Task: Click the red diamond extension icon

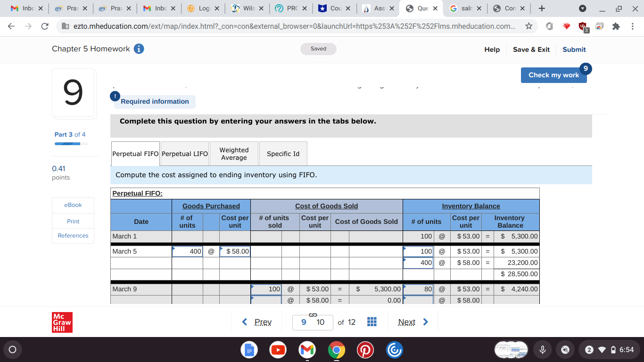Action: point(567,27)
